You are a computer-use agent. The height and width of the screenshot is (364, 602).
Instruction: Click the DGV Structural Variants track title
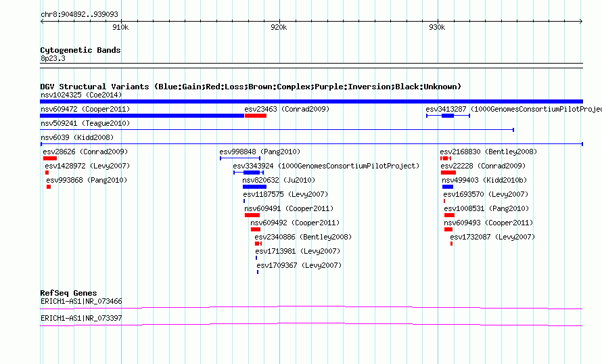point(251,87)
